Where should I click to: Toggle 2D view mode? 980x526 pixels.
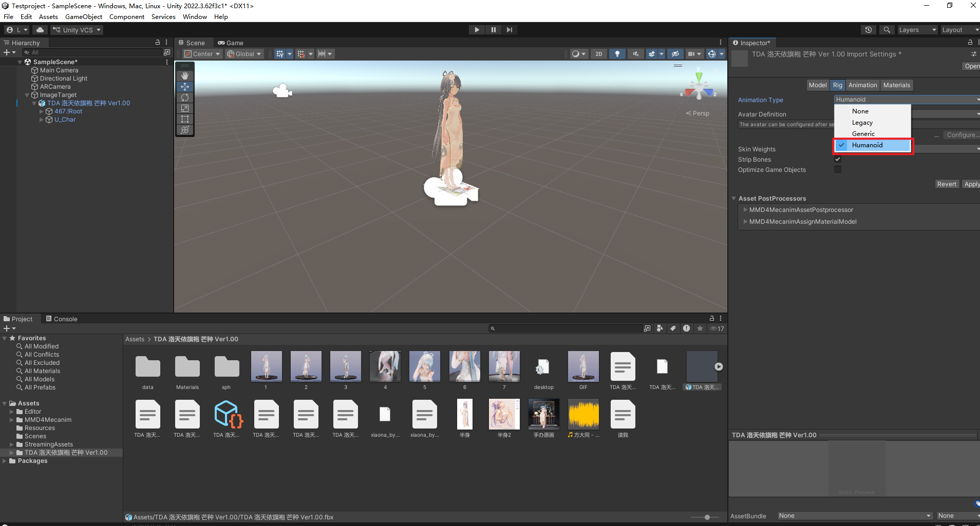point(598,54)
